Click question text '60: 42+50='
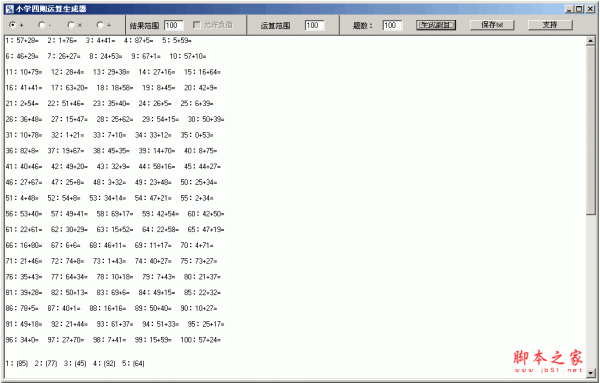 [206, 214]
